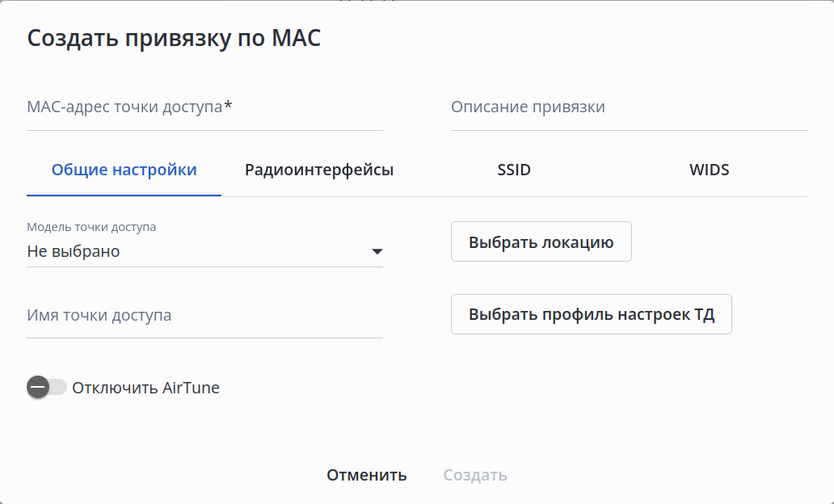This screenshot has height=504, width=834.
Task: Click 'Выбрать профиль настроек ТД' button
Action: tap(592, 314)
